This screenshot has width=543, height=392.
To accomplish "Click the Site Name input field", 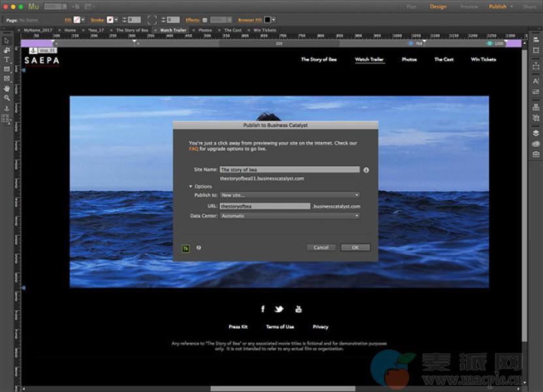I will click(289, 170).
